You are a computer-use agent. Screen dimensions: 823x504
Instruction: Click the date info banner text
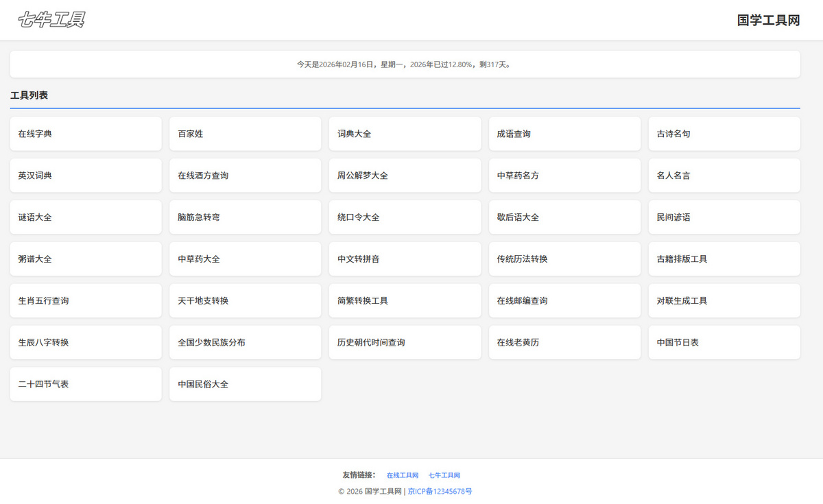point(405,64)
